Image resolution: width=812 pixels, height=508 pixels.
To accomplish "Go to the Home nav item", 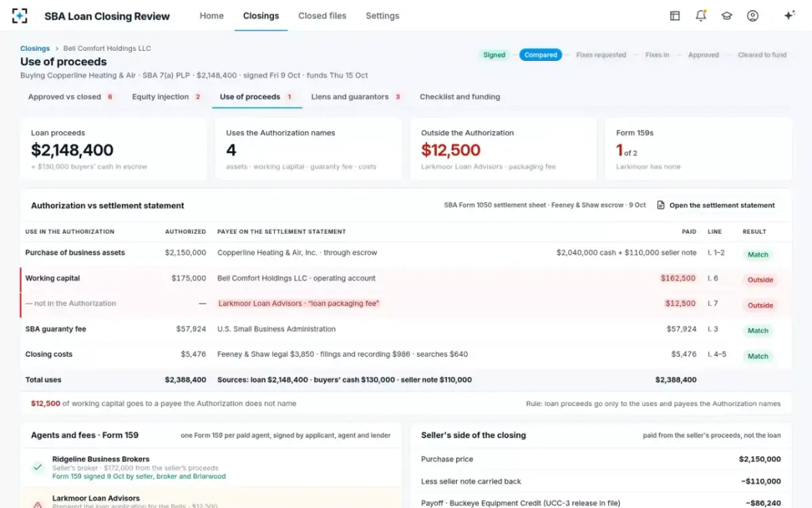I will [x=212, y=16].
